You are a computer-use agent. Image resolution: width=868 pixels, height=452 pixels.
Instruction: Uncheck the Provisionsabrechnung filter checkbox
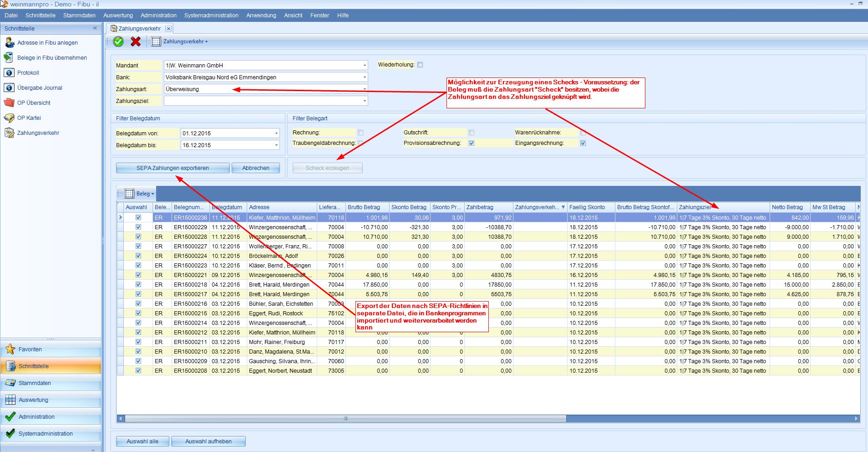(472, 143)
